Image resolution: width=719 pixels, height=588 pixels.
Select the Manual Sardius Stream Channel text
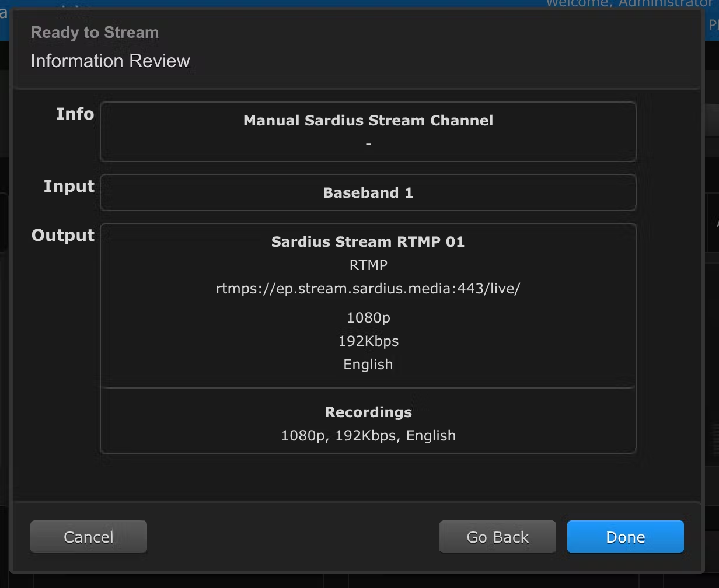tap(368, 120)
